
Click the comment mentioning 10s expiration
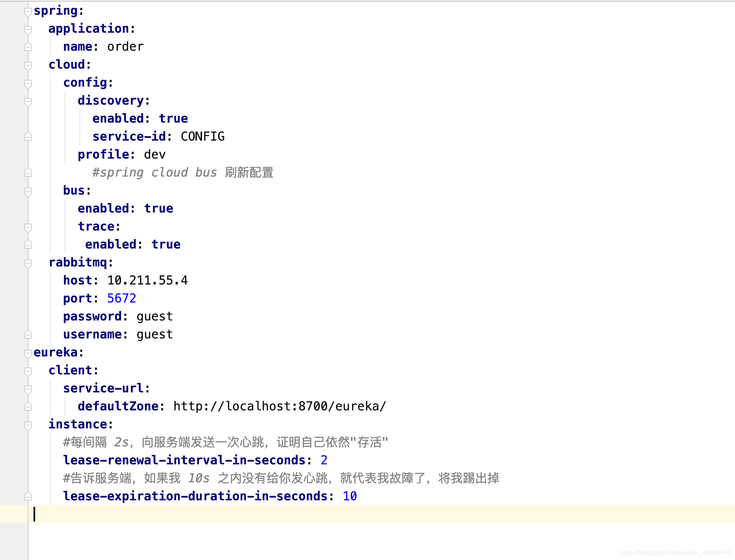[x=281, y=478]
